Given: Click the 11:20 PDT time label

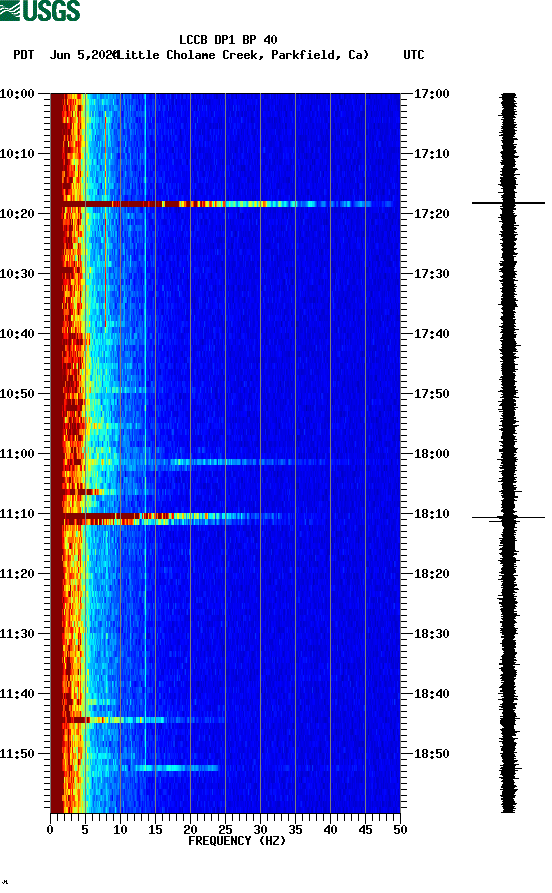Looking at the screenshot, I should [18, 574].
